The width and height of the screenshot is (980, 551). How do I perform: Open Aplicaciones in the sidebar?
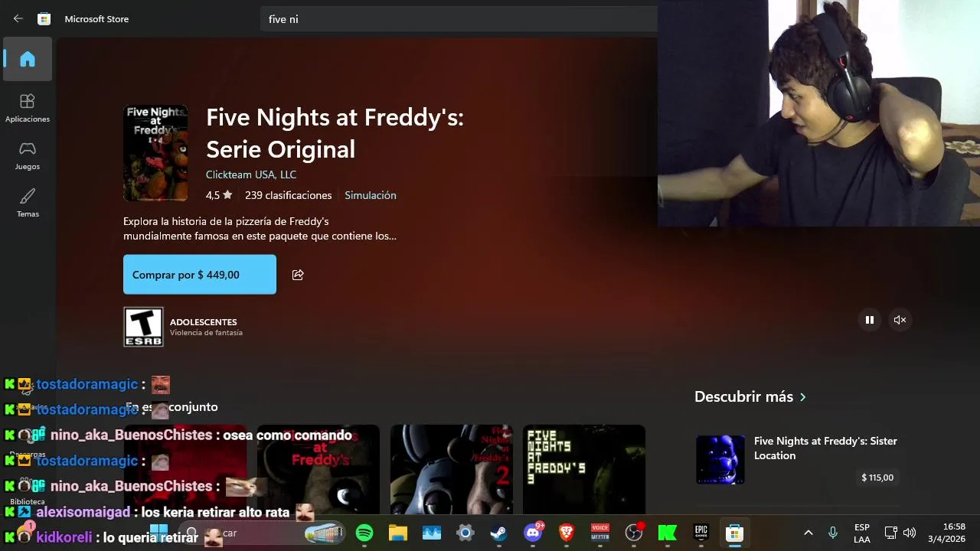[28, 108]
